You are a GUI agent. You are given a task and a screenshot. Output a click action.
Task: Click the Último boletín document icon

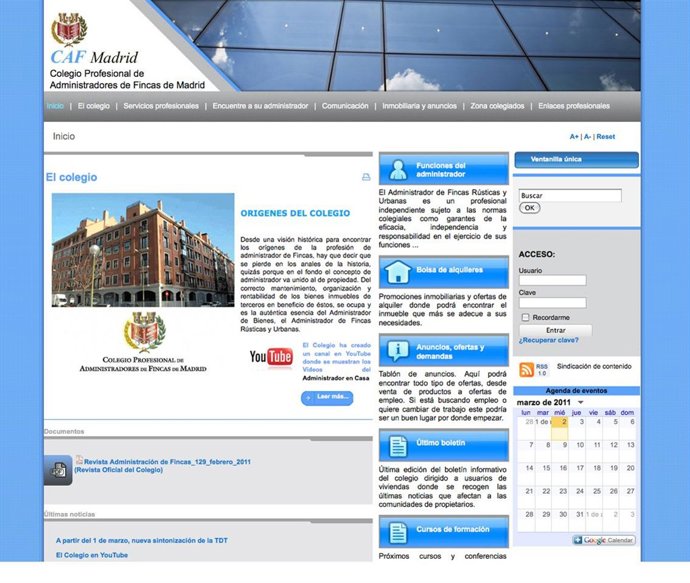(398, 446)
